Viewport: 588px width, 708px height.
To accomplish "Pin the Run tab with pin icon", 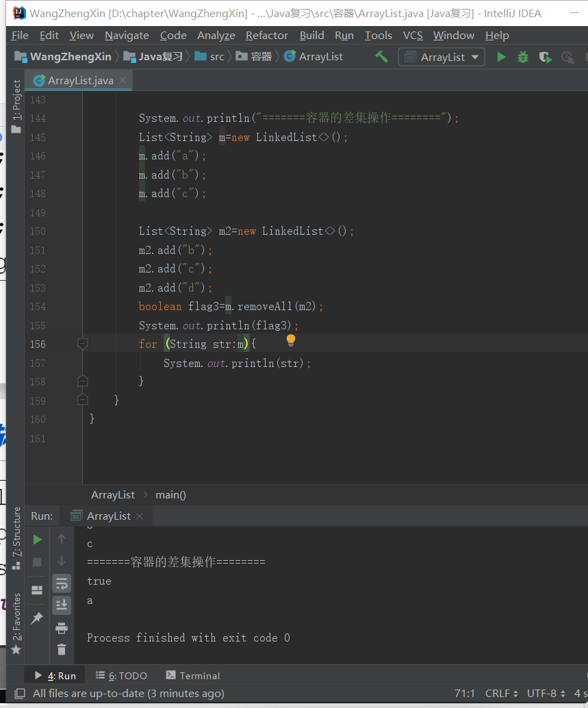I will point(37,618).
